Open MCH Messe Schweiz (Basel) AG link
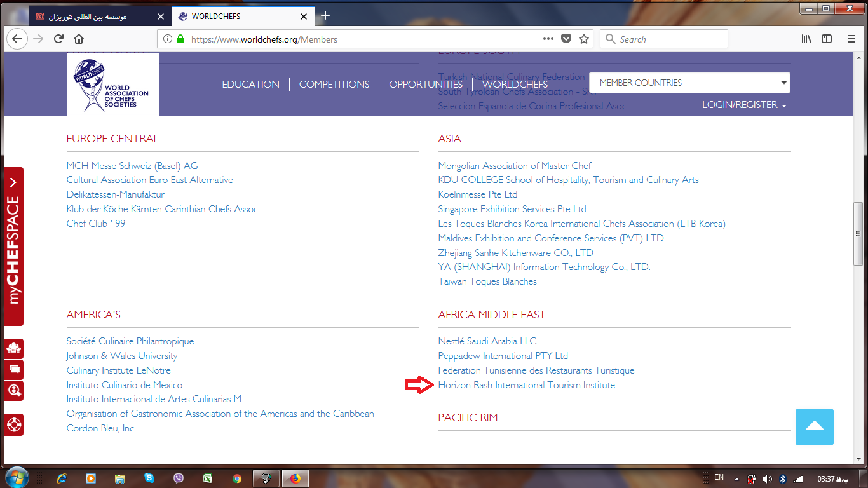The image size is (868, 488). (132, 166)
